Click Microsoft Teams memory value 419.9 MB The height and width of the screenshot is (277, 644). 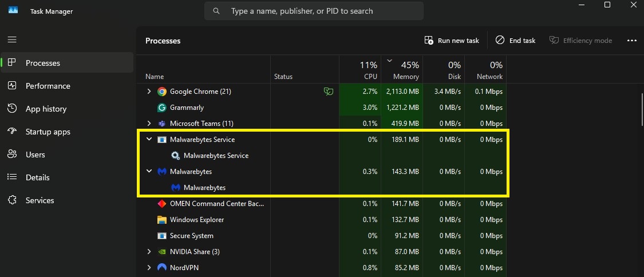405,124
